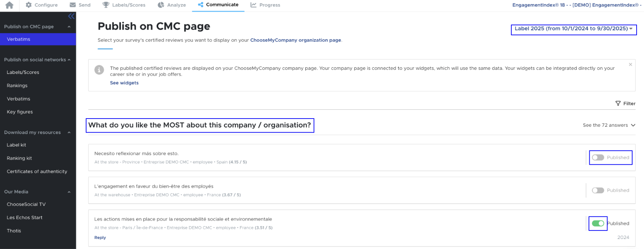Click the Analyze pie chart icon
Image resolution: width=644 pixels, height=249 pixels.
click(161, 5)
